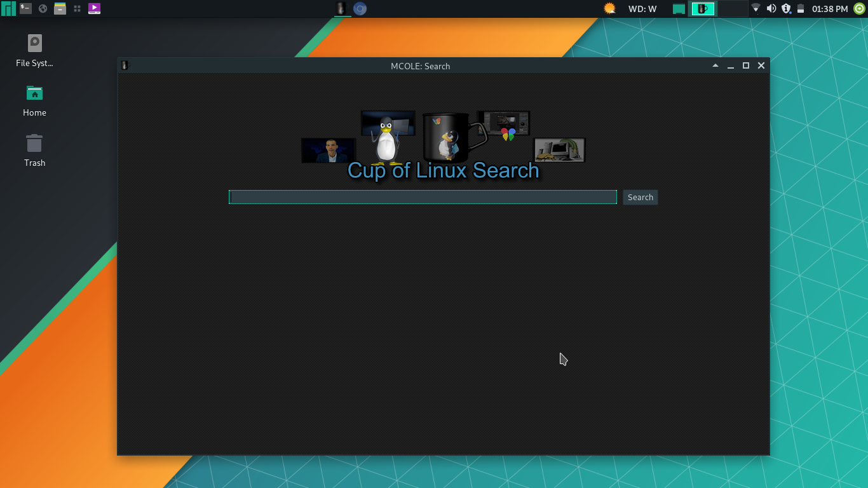The width and height of the screenshot is (868, 488).
Task: Minimize the MCOLE Search window
Action: [x=731, y=65]
